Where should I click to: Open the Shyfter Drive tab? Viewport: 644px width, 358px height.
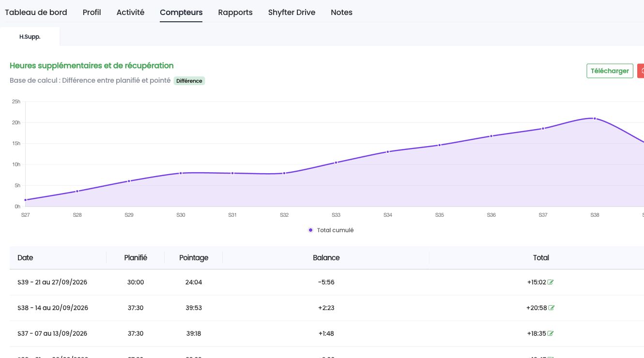point(291,12)
